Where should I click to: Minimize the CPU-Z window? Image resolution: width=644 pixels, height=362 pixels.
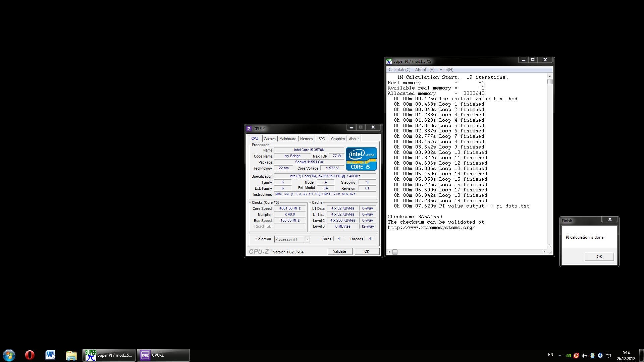(351, 127)
